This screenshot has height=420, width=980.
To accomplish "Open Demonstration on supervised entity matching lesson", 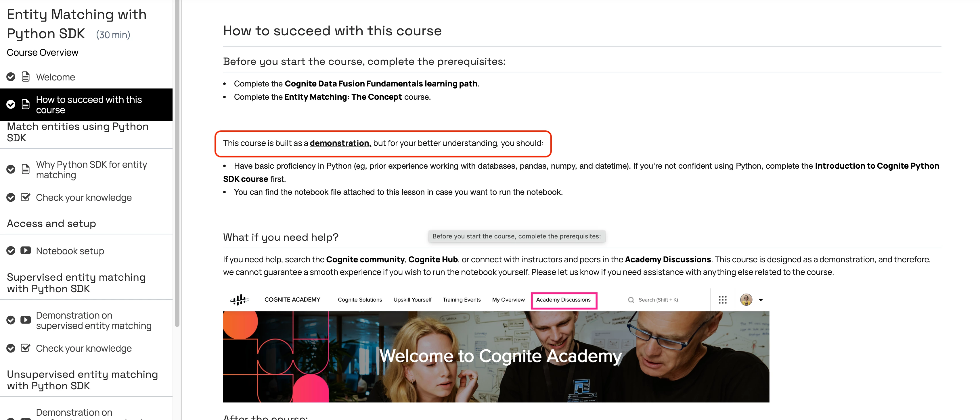I will [93, 320].
